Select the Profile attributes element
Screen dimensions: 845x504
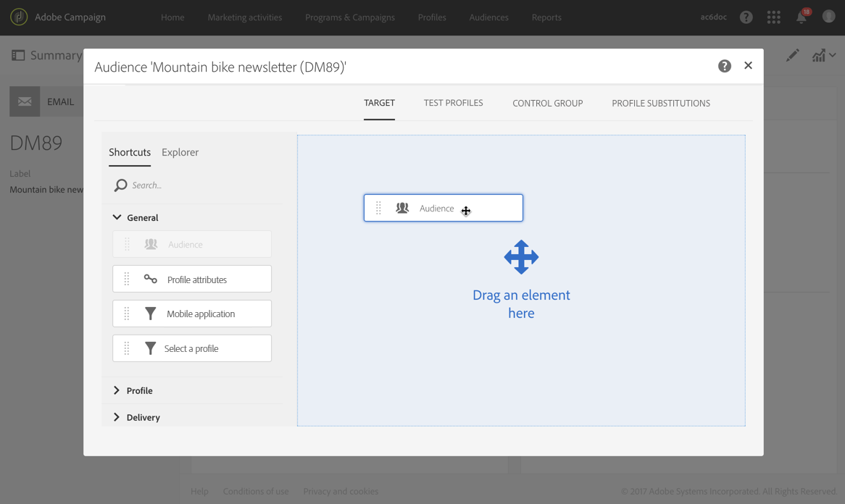tap(192, 279)
